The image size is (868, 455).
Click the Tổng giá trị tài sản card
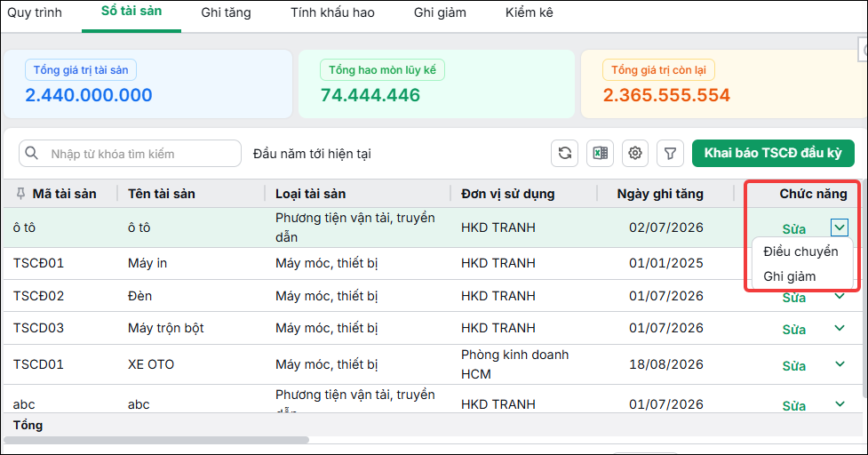point(147,84)
